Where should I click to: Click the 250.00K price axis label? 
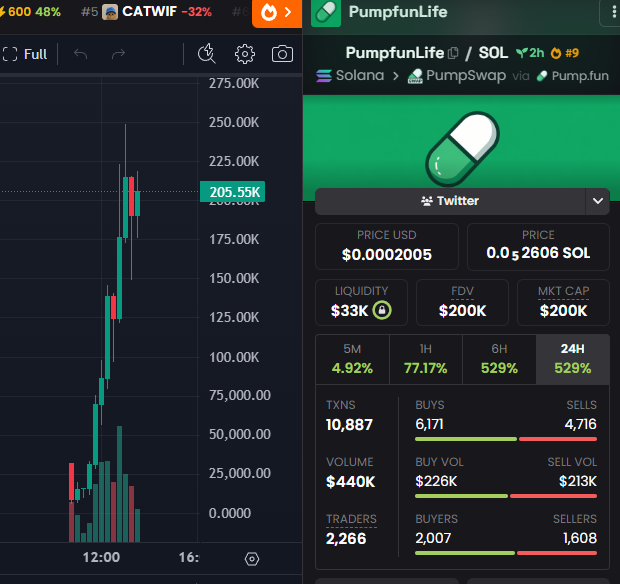234,123
